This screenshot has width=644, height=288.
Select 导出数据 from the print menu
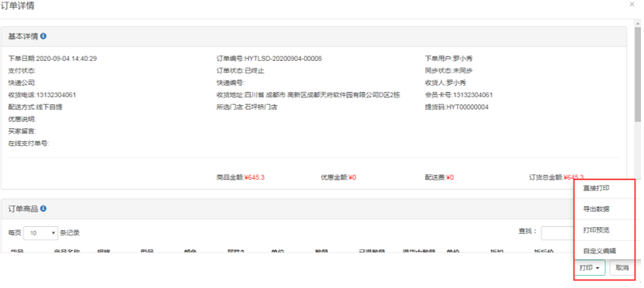click(x=596, y=208)
